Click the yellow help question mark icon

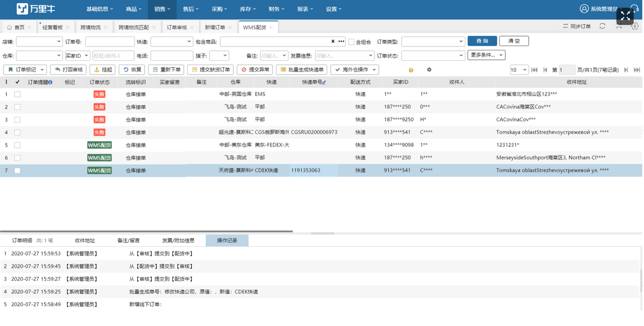point(411,70)
